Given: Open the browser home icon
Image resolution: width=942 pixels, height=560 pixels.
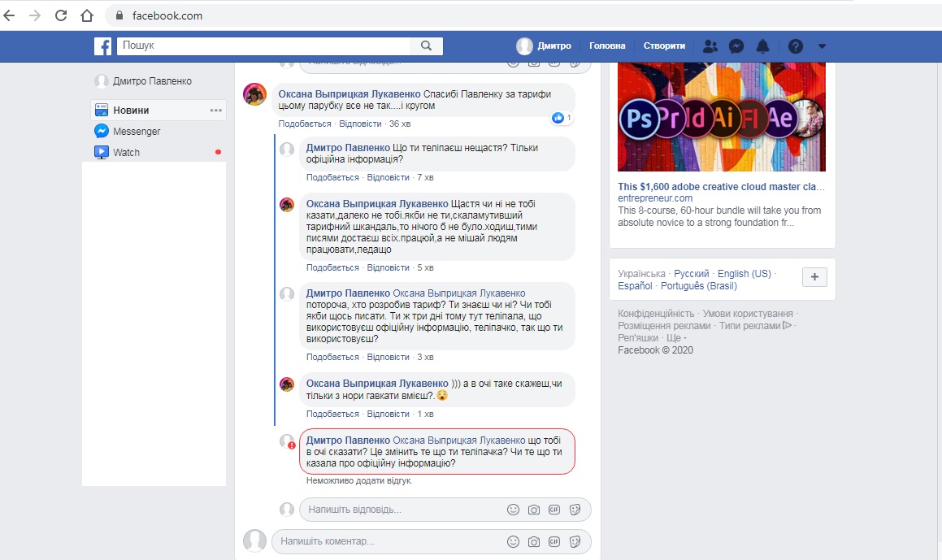Looking at the screenshot, I should [87, 15].
